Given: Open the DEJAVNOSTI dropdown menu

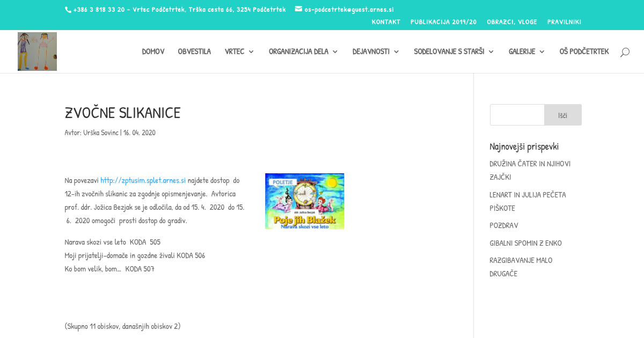Looking at the screenshot, I should pos(376,52).
